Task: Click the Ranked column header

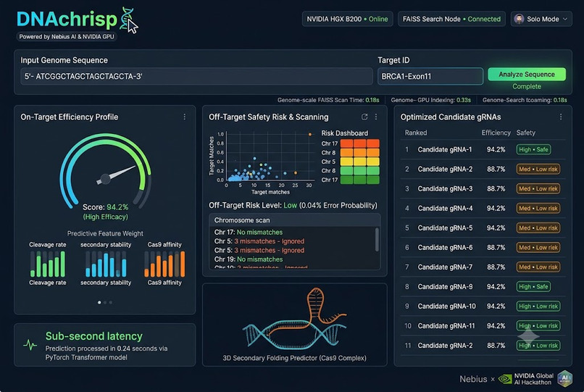Action: (x=416, y=133)
